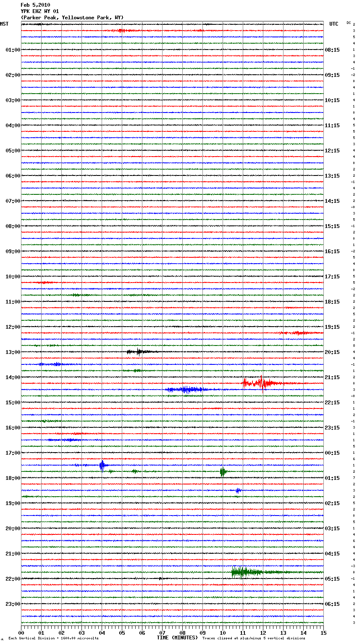This screenshot has height=644, width=357.
Task: Click the '(Parker Peak, Yellowstone Park, WY)' title
Action: (72, 18)
